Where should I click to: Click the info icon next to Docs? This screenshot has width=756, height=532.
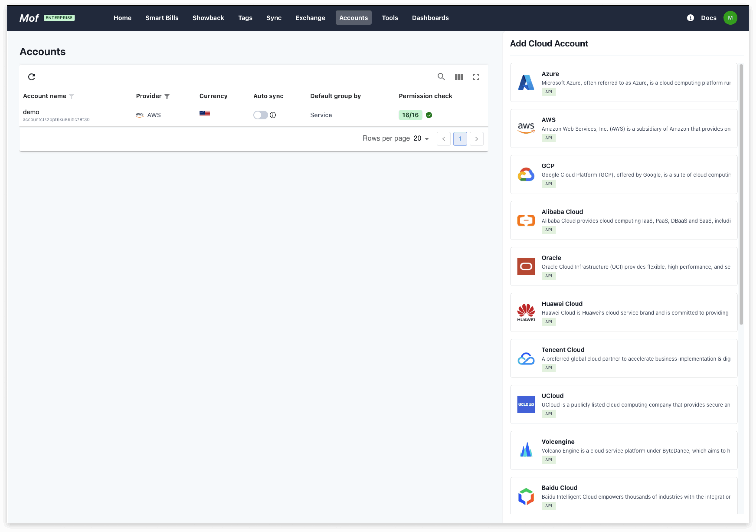coord(690,18)
